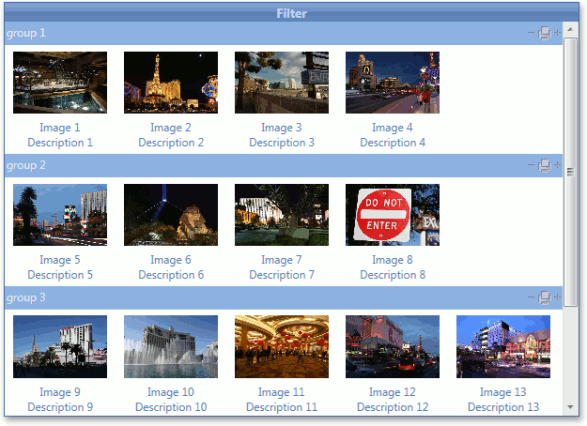Click the plus icon in group 3 header

[x=557, y=298]
